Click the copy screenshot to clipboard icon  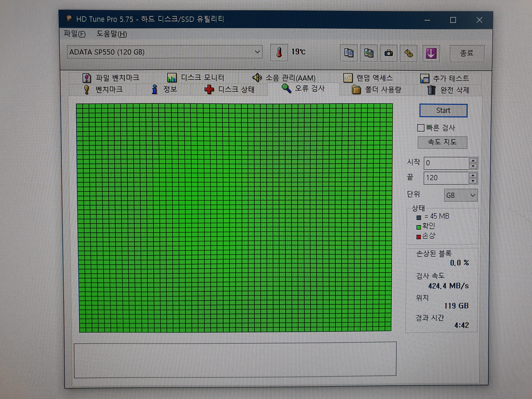[369, 53]
